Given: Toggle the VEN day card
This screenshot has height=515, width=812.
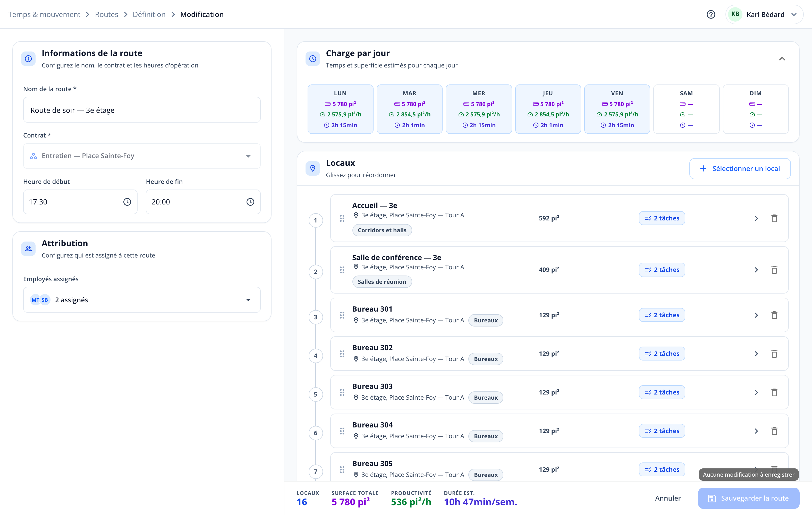Looking at the screenshot, I should [x=617, y=109].
